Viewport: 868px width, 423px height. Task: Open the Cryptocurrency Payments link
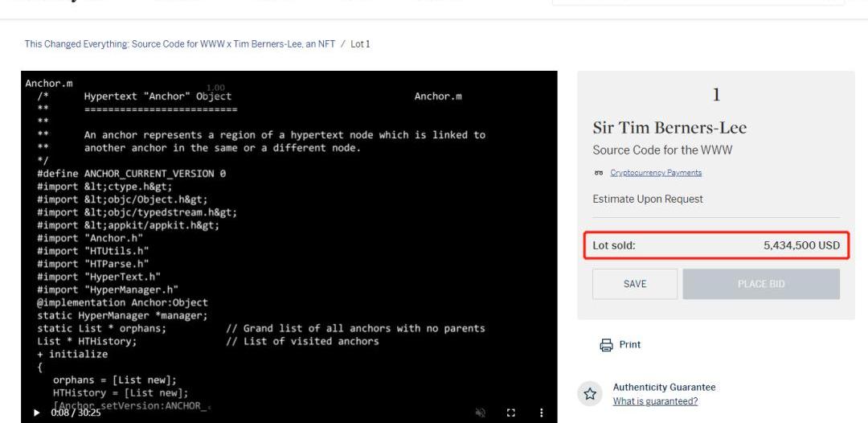tap(656, 173)
